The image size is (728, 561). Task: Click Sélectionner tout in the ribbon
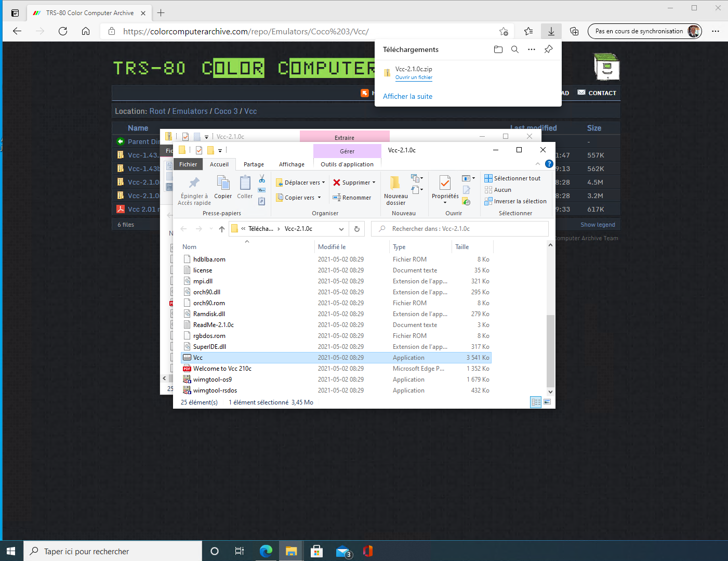pos(512,178)
